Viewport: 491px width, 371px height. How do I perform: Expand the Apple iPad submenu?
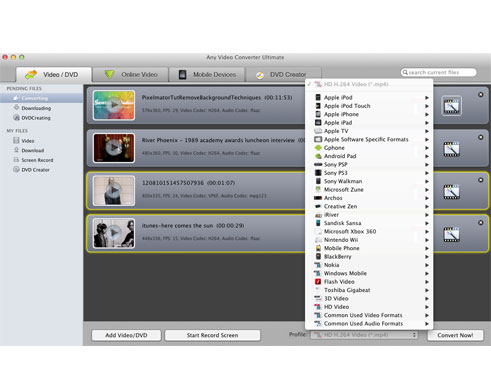(369, 123)
